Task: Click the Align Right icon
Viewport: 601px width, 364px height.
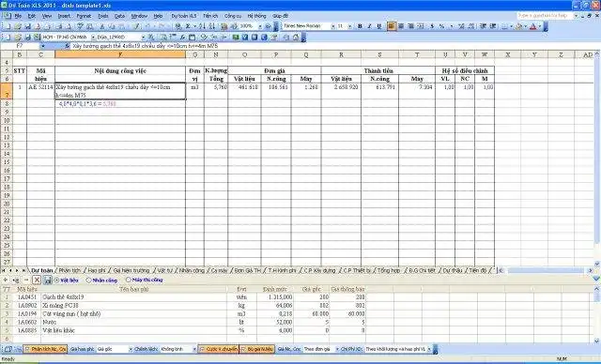Action: (x=410, y=26)
